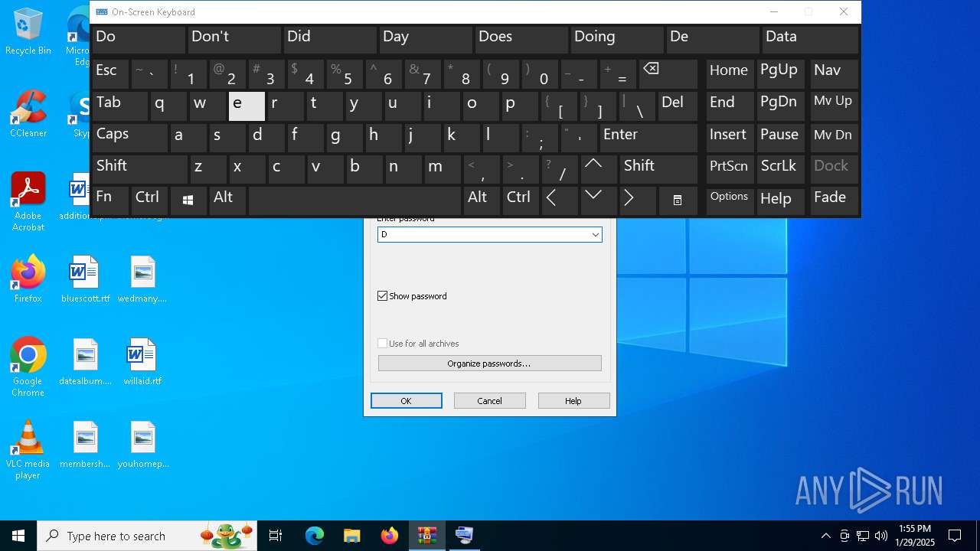The width and height of the screenshot is (980, 551).
Task: Tap the Nav key on the keyboard
Action: pos(834,74)
